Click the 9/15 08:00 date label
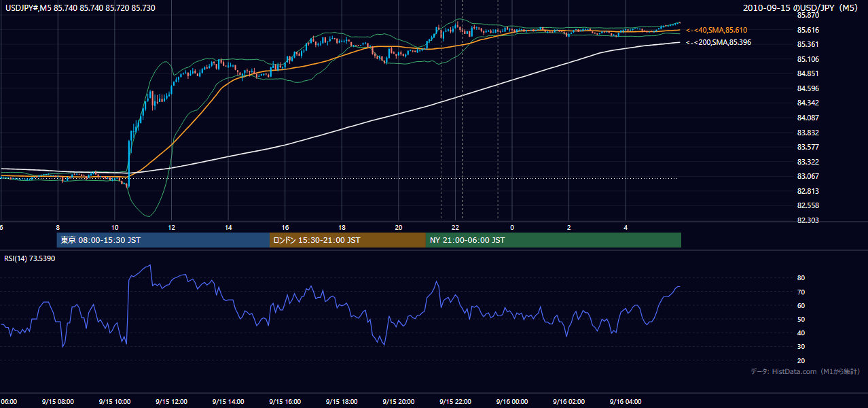The height and width of the screenshot is (408, 868). (58, 401)
